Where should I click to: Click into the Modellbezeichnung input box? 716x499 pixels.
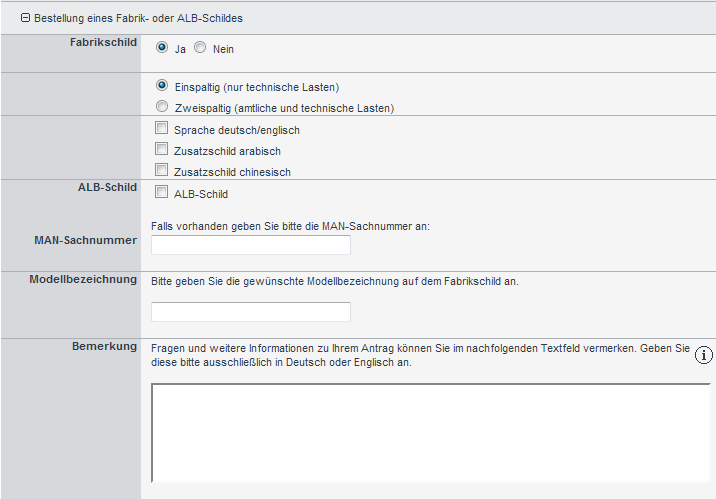click(251, 312)
